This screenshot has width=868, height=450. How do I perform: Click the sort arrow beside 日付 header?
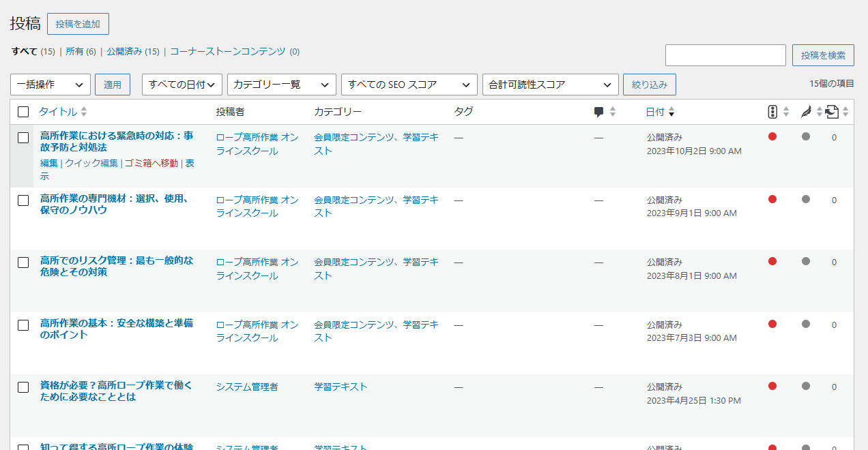(671, 112)
